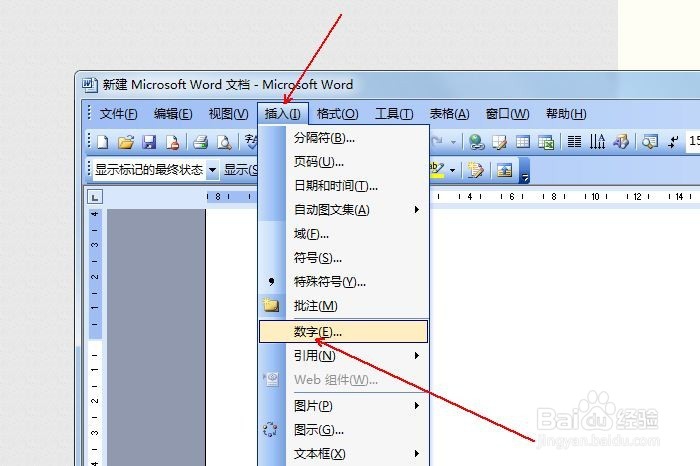Choose 分隔符(B)... from the Insert menu

pyautogui.click(x=343, y=138)
